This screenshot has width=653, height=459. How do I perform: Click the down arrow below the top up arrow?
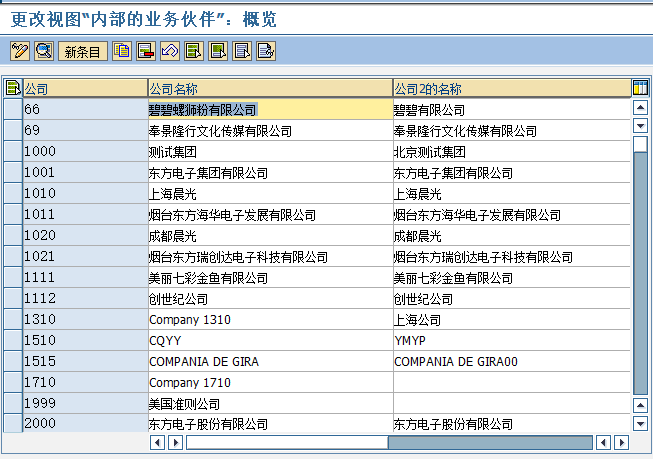click(640, 125)
